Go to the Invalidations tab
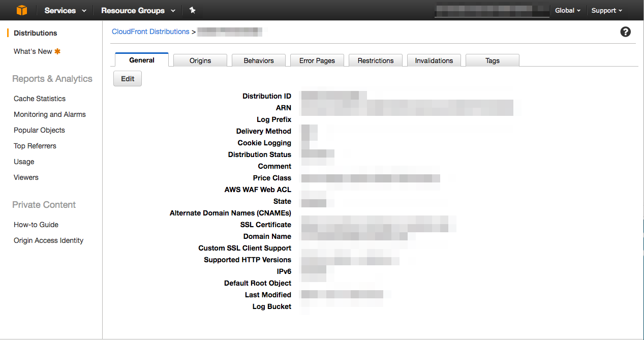This screenshot has width=644, height=340. click(x=434, y=60)
